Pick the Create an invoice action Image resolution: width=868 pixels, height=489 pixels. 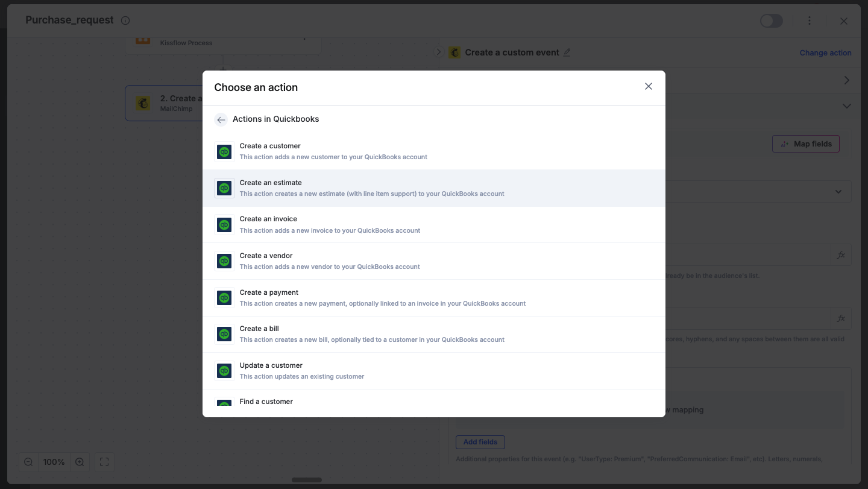click(x=434, y=224)
